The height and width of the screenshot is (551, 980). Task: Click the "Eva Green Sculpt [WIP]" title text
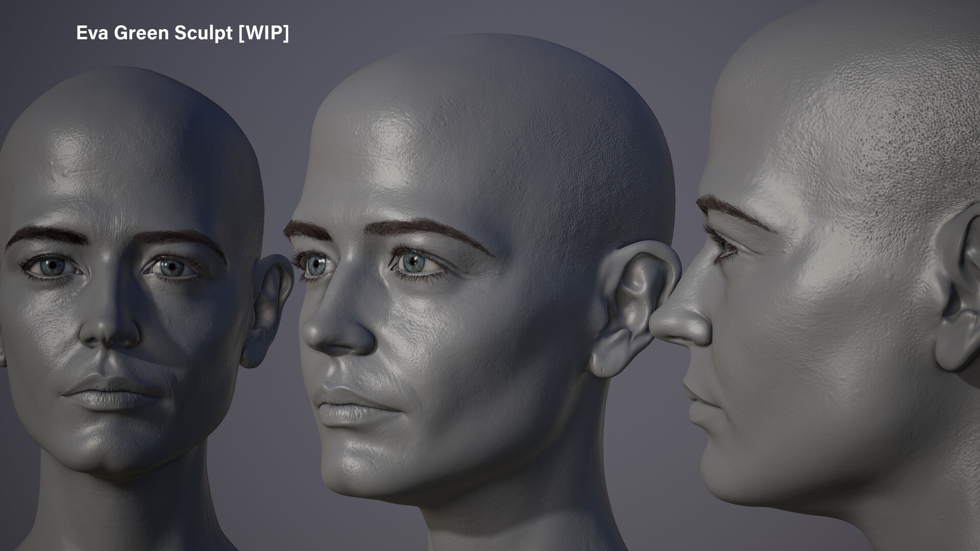click(183, 33)
